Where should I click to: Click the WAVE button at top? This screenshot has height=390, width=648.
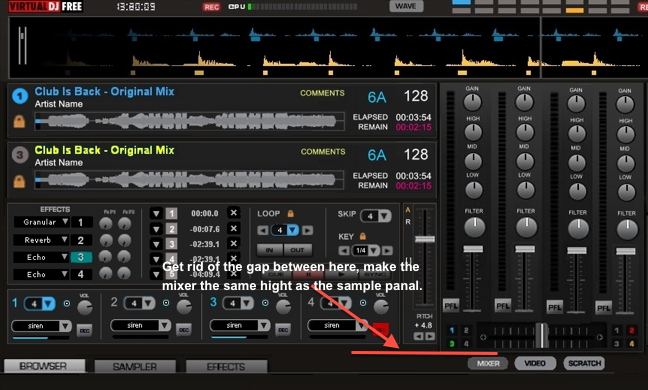(406, 6)
